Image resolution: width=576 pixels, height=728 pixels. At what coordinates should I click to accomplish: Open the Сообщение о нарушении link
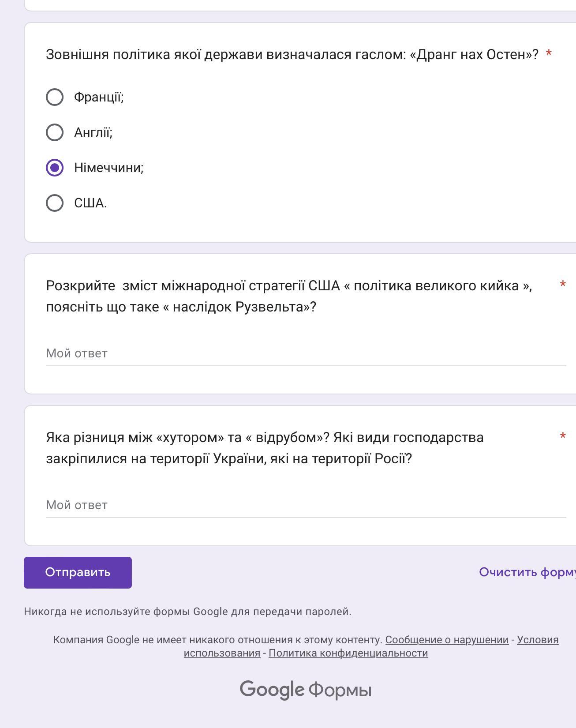[447, 640]
